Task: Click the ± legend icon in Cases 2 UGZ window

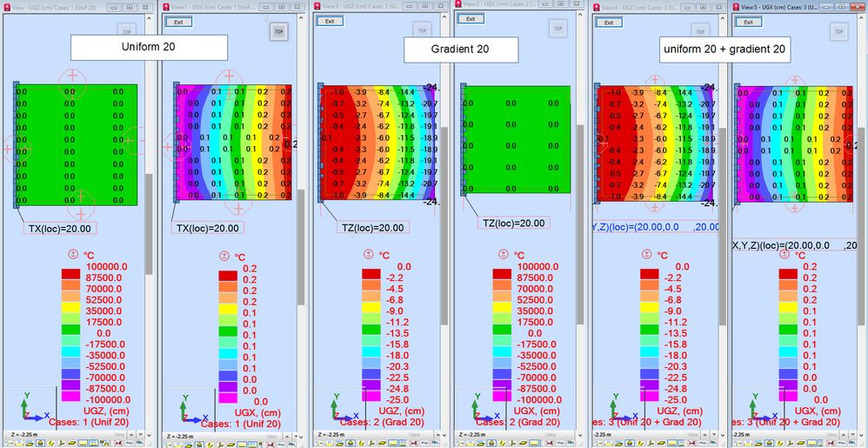Action: tap(368, 254)
